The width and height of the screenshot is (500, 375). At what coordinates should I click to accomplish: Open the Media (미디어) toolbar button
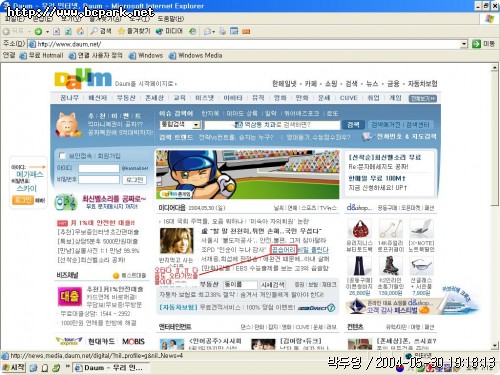click(x=169, y=31)
